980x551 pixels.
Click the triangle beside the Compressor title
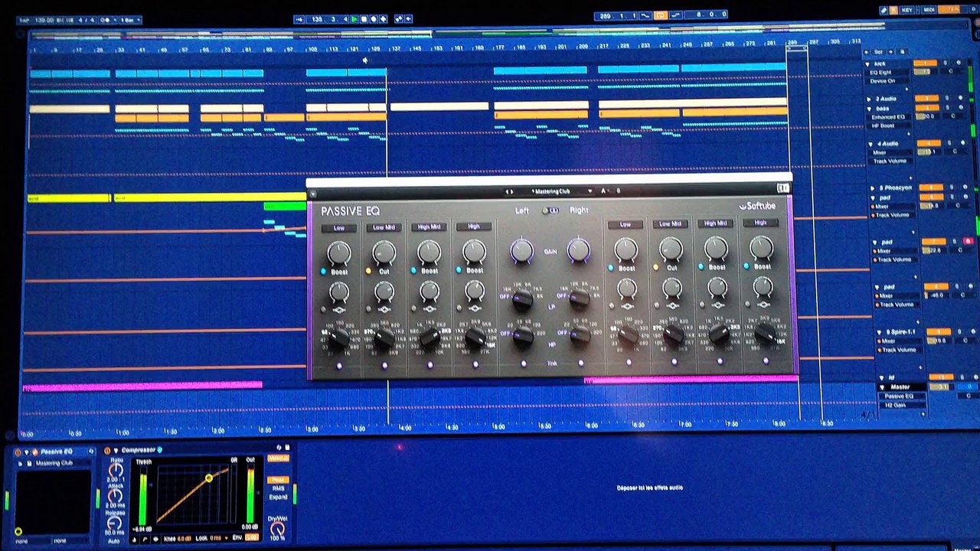pyautogui.click(x=116, y=451)
